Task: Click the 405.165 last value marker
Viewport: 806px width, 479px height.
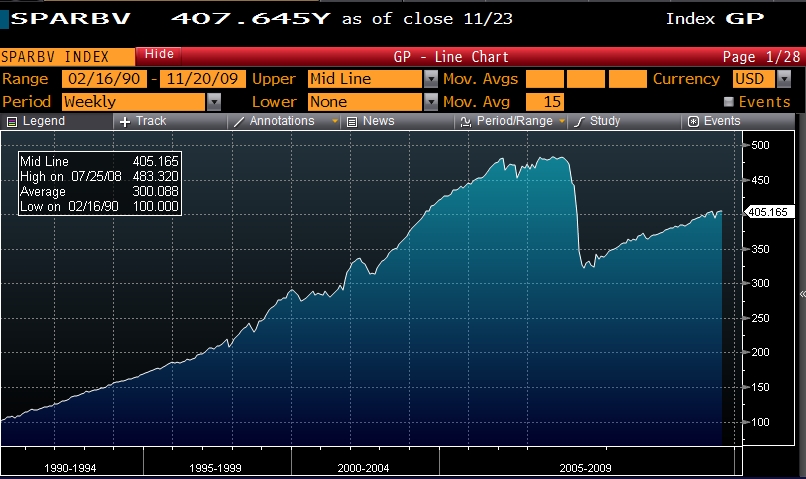Action: tap(770, 212)
